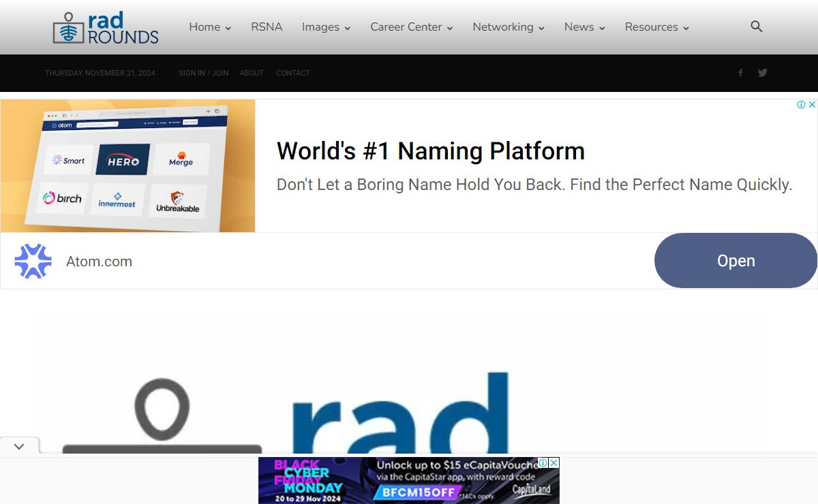This screenshot has width=818, height=504.
Task: Open the CONTACT link
Action: pyautogui.click(x=293, y=73)
